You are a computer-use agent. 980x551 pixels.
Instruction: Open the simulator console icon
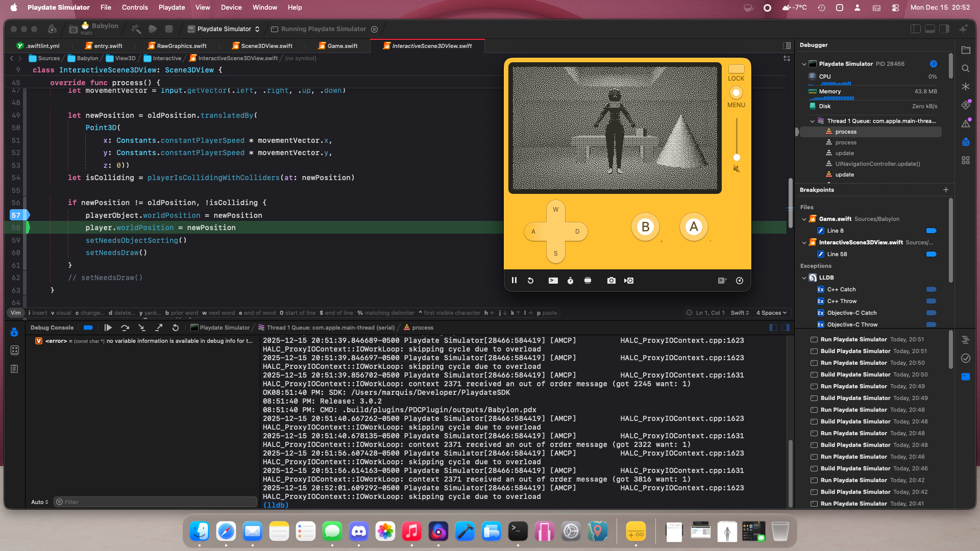click(553, 281)
